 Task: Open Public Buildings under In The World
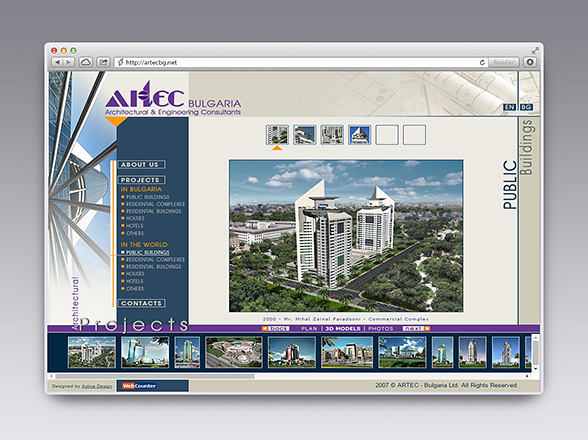pos(147,252)
